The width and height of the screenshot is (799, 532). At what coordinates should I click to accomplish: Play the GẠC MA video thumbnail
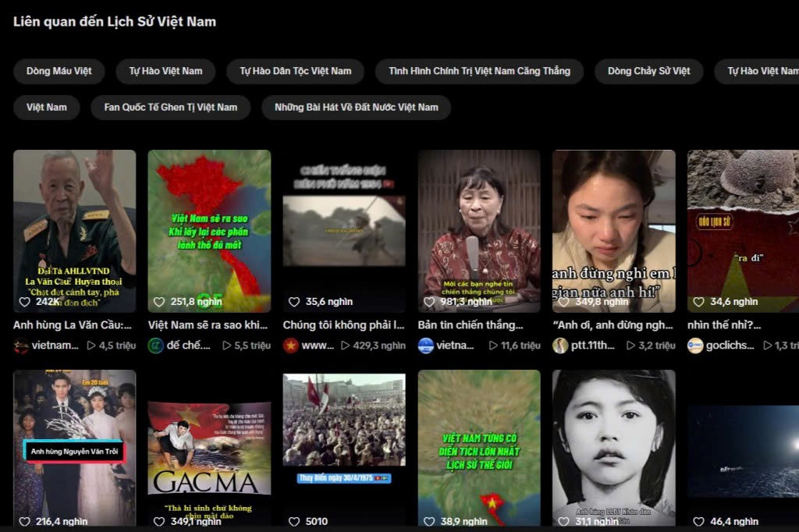click(x=209, y=449)
